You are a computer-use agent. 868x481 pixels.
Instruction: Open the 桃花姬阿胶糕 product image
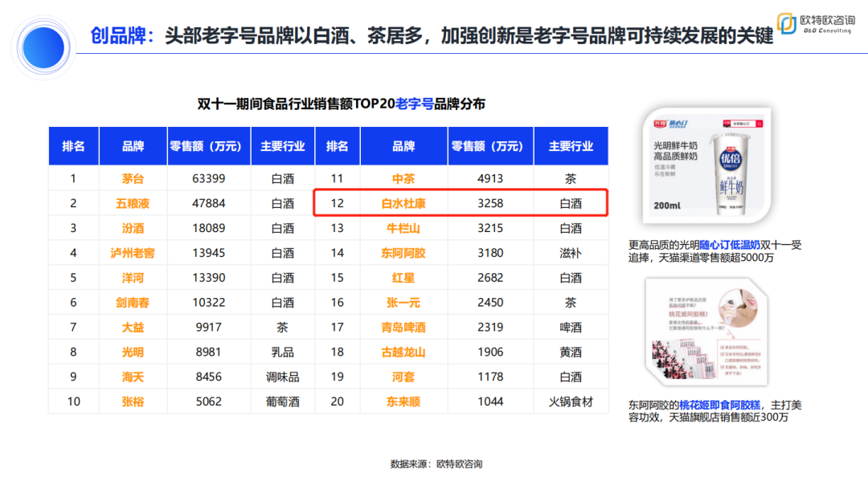click(706, 332)
